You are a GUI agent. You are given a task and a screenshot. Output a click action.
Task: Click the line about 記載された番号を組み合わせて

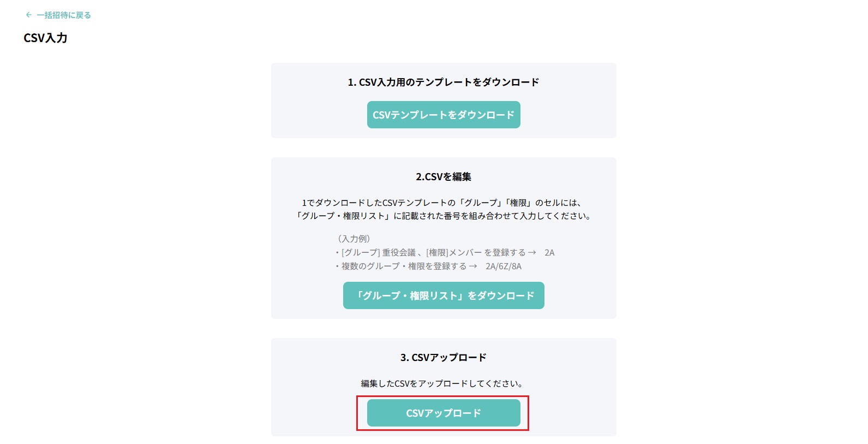click(x=443, y=216)
